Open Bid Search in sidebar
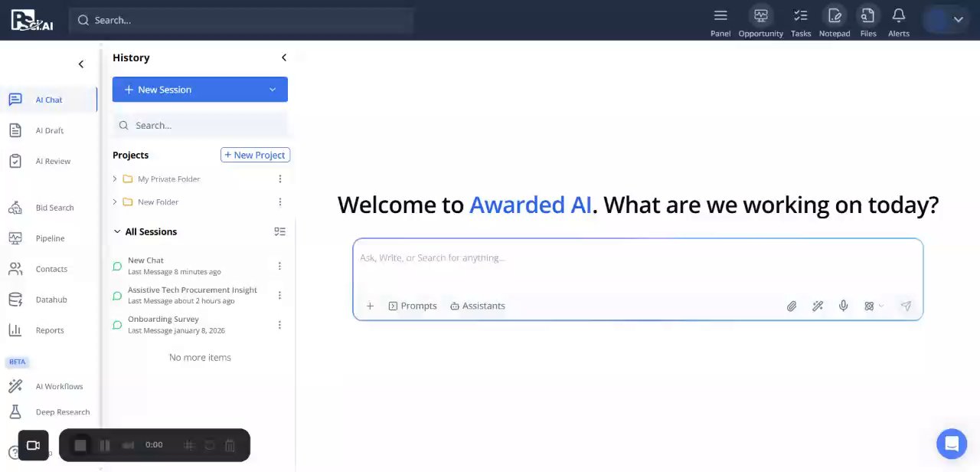This screenshot has height=472, width=980. [x=49, y=208]
